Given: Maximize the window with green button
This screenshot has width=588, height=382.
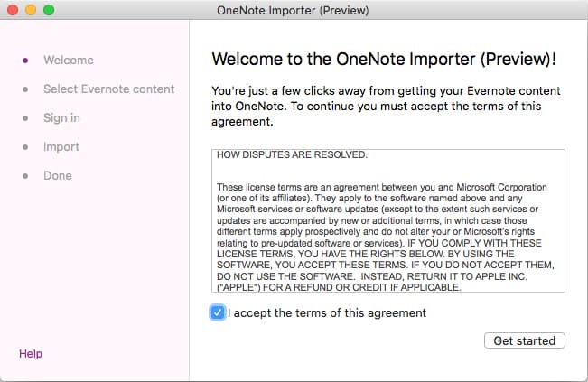Looking at the screenshot, I should pyautogui.click(x=49, y=10).
